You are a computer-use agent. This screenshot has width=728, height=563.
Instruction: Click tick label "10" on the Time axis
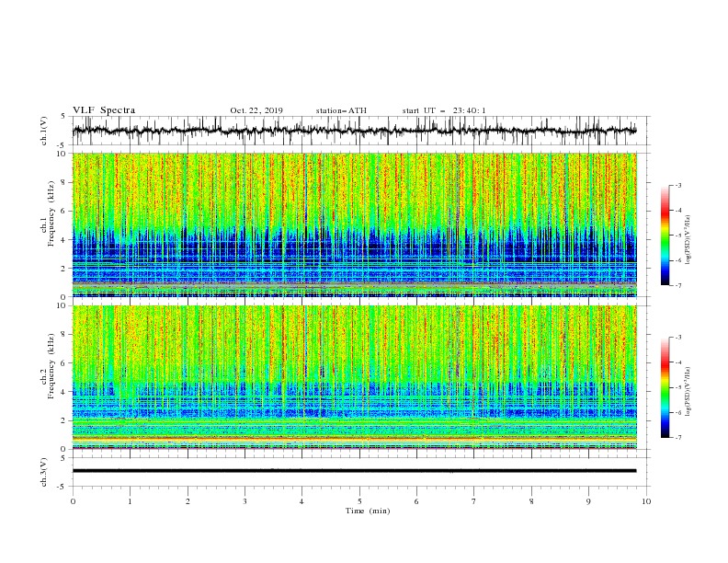tap(646, 501)
